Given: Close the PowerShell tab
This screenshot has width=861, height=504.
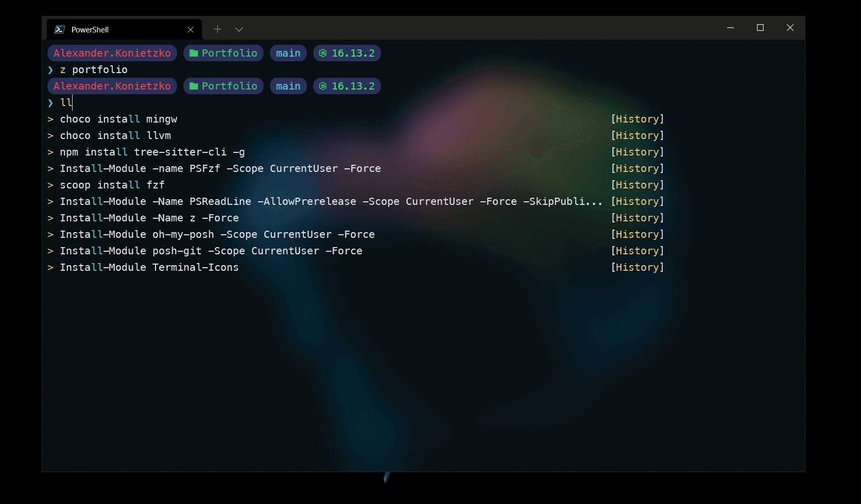Looking at the screenshot, I should (191, 29).
